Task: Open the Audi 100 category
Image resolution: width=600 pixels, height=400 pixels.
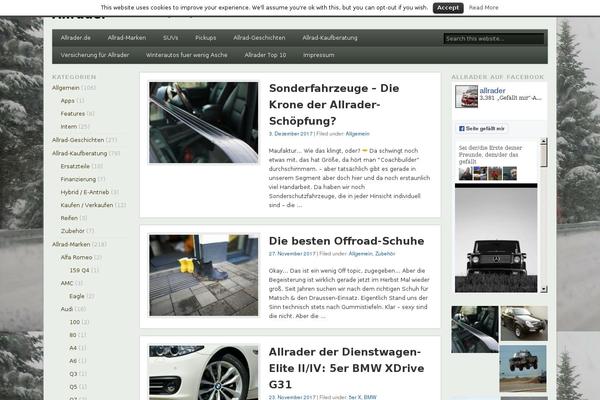Action: [75, 322]
